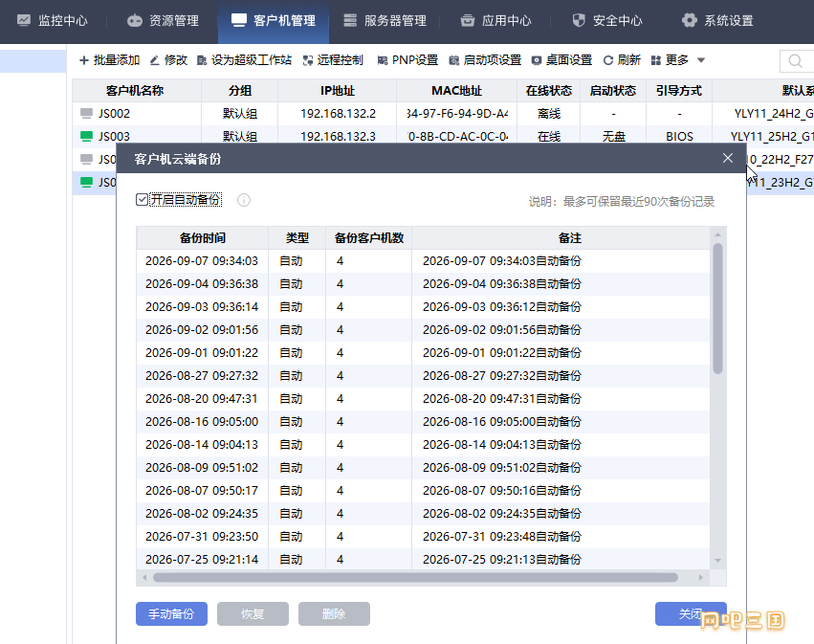Click the horizontal scrollbar left arrow
Viewport: 814px width, 644px height.
point(144,578)
